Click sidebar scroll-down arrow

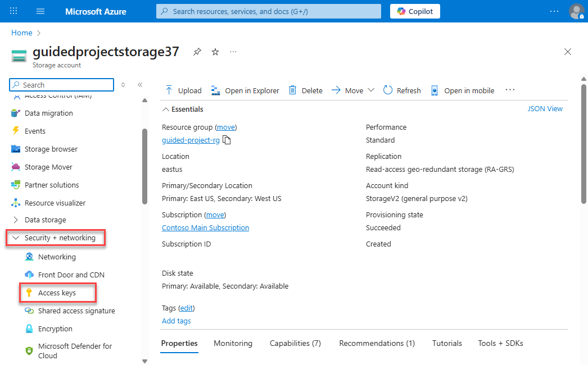(144, 361)
